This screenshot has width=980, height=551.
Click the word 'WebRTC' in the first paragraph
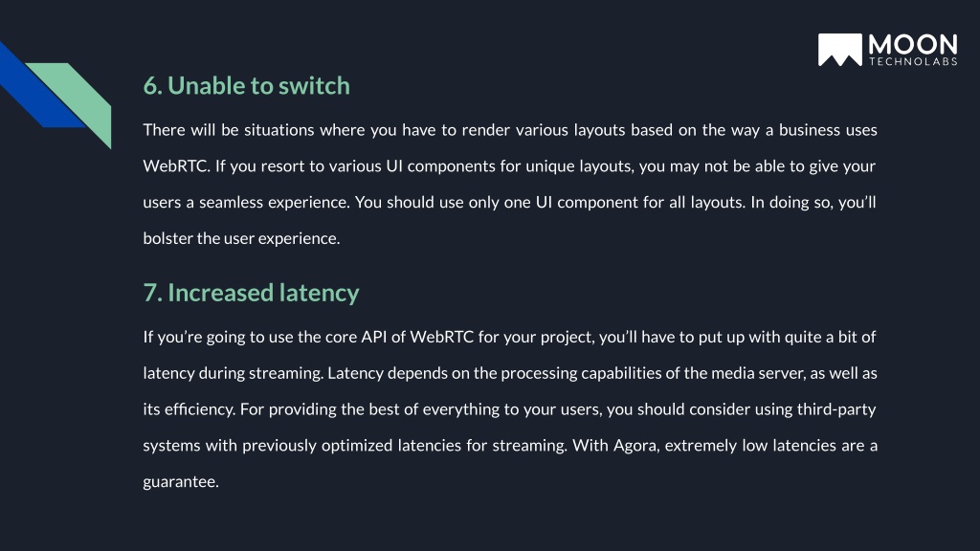175,166
